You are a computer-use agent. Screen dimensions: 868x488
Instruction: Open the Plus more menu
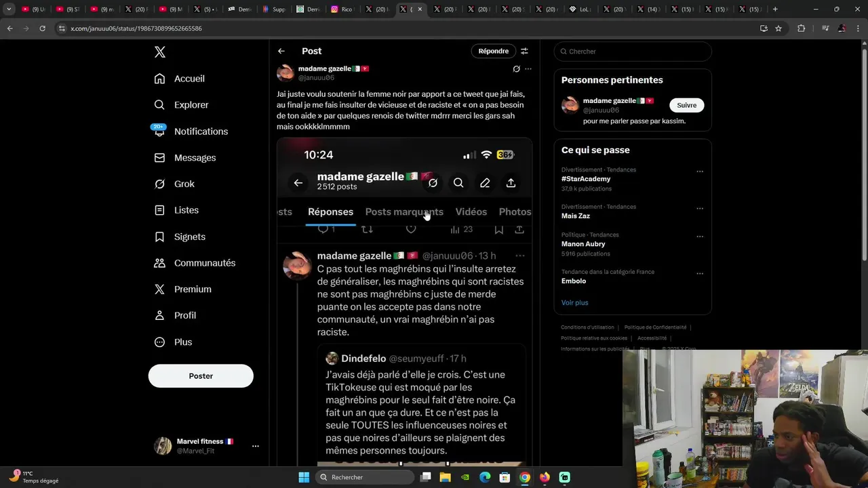pyautogui.click(x=173, y=342)
